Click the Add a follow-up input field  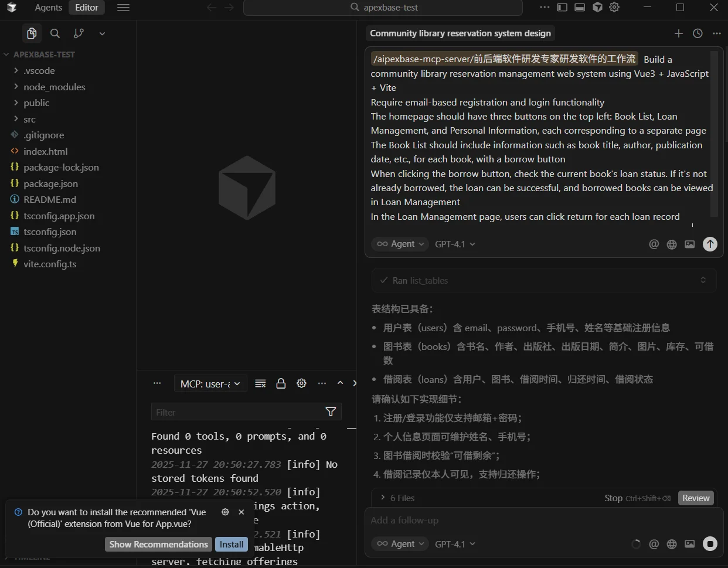point(528,521)
